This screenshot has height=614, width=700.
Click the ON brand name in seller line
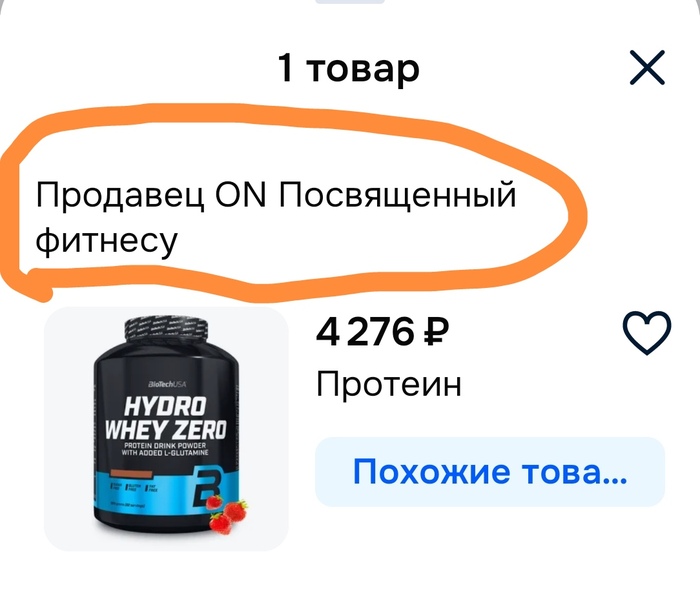coord(241,195)
